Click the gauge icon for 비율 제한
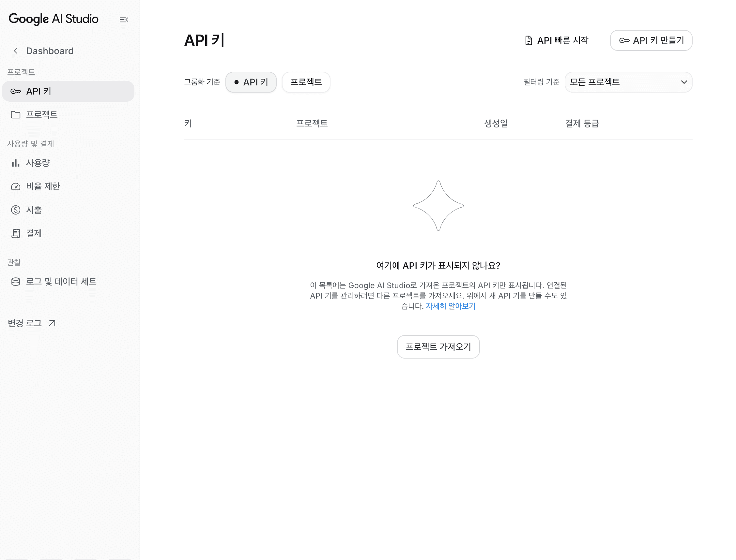Viewport: 736px width, 560px height. (x=16, y=187)
